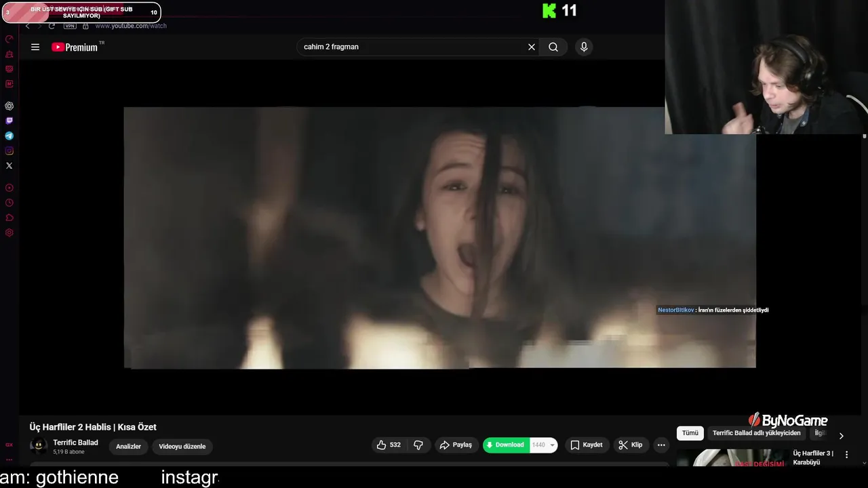Open the Terrific Ballad channel avatar
This screenshot has width=868, height=488.
(x=39, y=446)
